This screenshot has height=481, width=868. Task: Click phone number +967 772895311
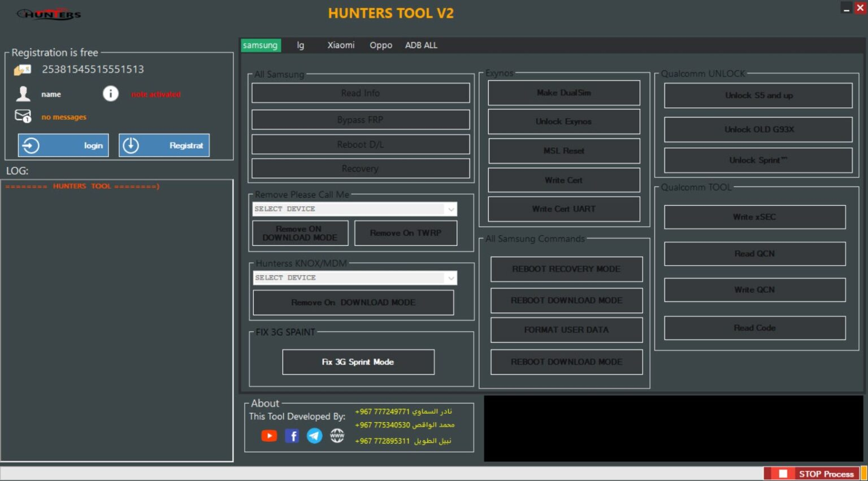tap(383, 441)
